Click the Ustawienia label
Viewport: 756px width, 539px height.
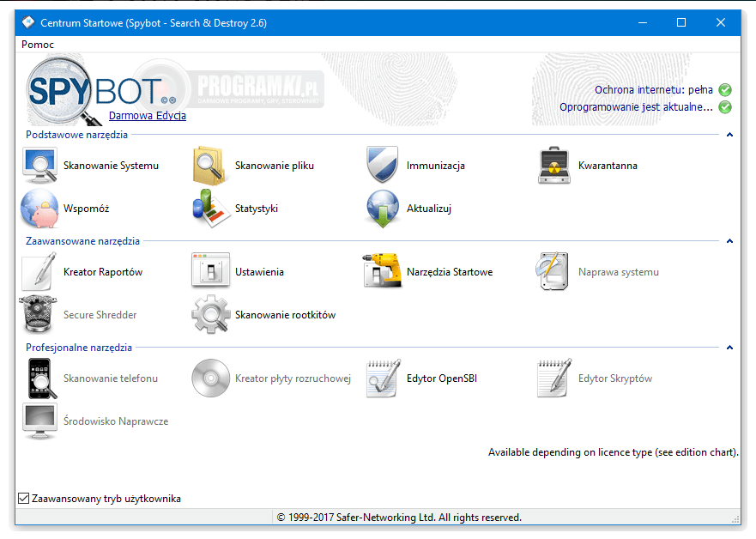[x=259, y=272]
